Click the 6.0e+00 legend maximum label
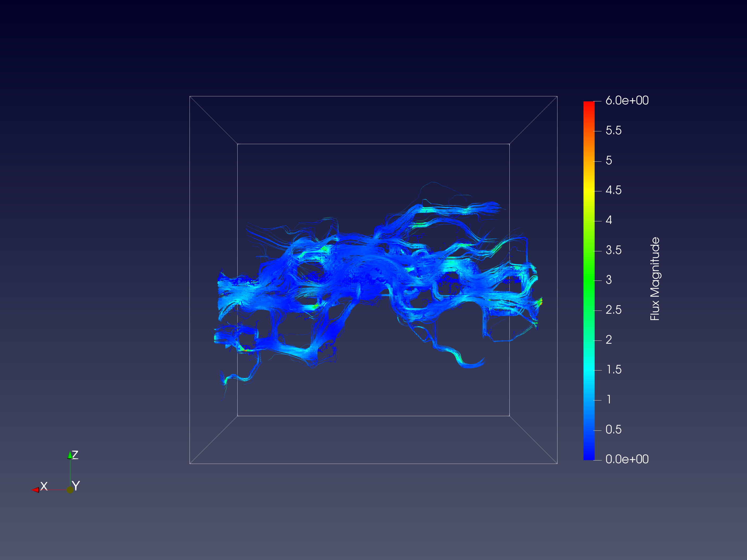The width and height of the screenshot is (747, 560). (627, 101)
